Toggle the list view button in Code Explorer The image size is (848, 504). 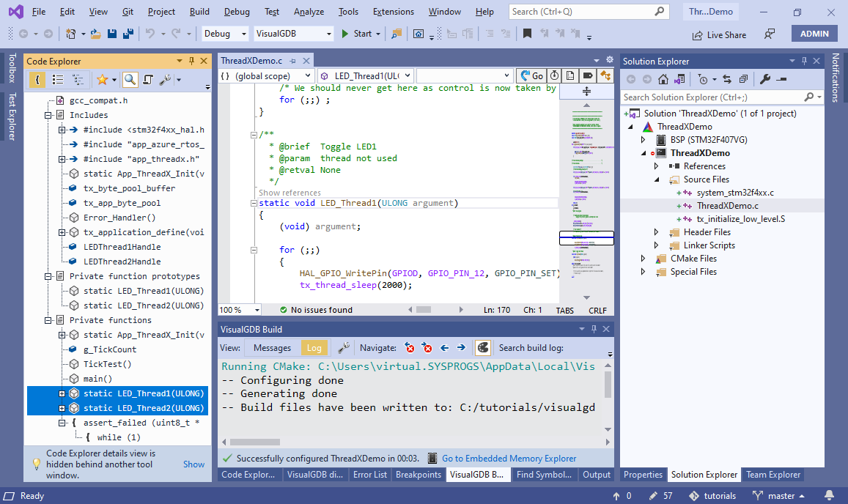[57, 80]
